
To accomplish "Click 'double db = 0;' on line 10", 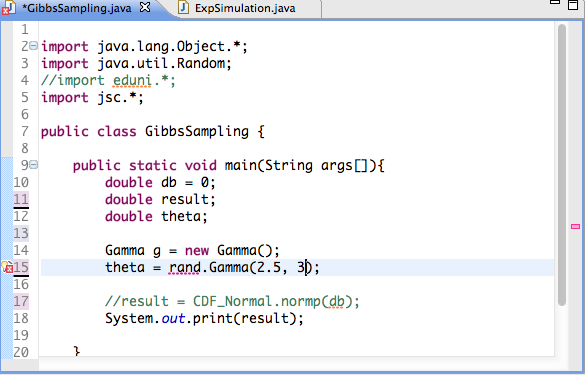I will point(160,182).
